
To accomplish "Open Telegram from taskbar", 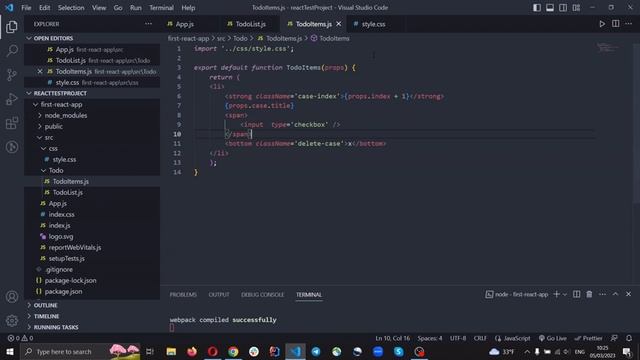I will [316, 351].
